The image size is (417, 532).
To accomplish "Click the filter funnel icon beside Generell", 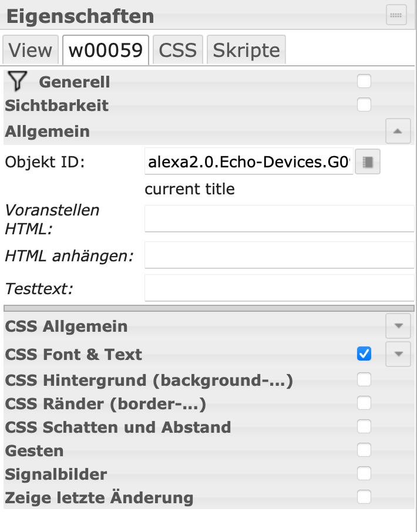I will point(17,82).
